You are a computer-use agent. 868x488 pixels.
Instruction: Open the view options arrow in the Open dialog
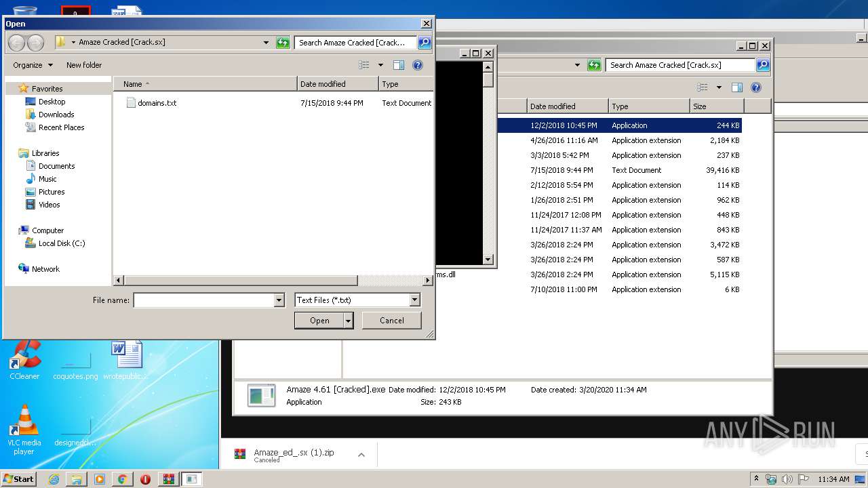(x=380, y=65)
